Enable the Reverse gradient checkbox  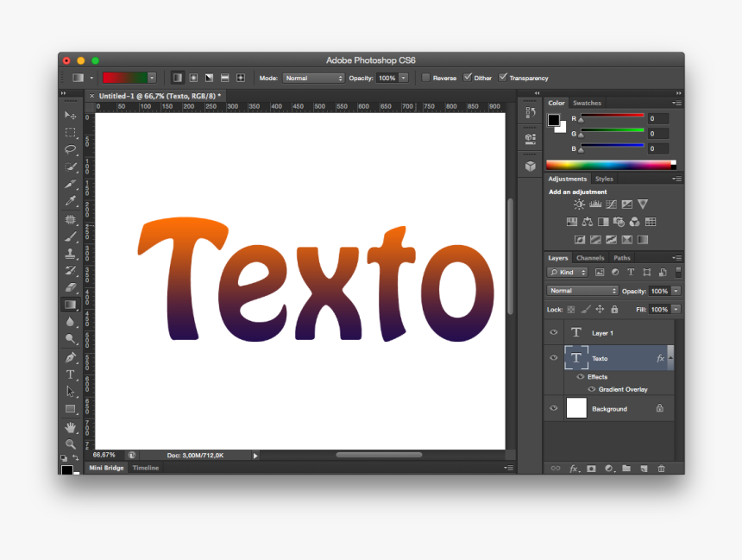click(x=425, y=77)
